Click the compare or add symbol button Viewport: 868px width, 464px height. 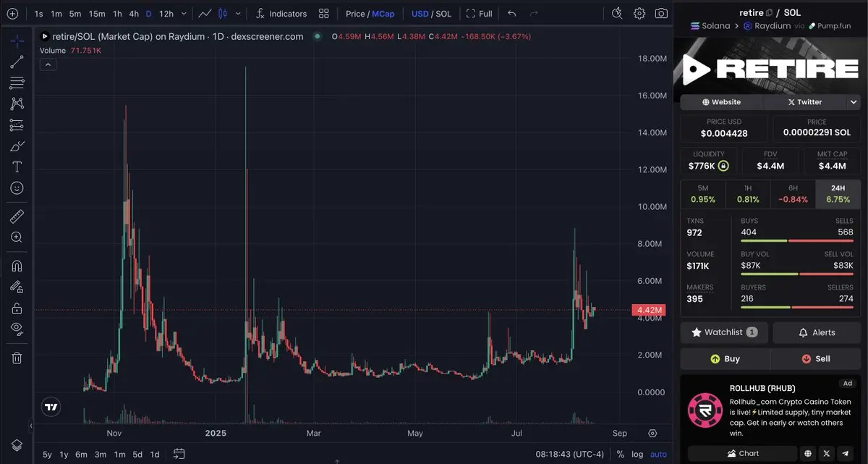(x=12, y=14)
